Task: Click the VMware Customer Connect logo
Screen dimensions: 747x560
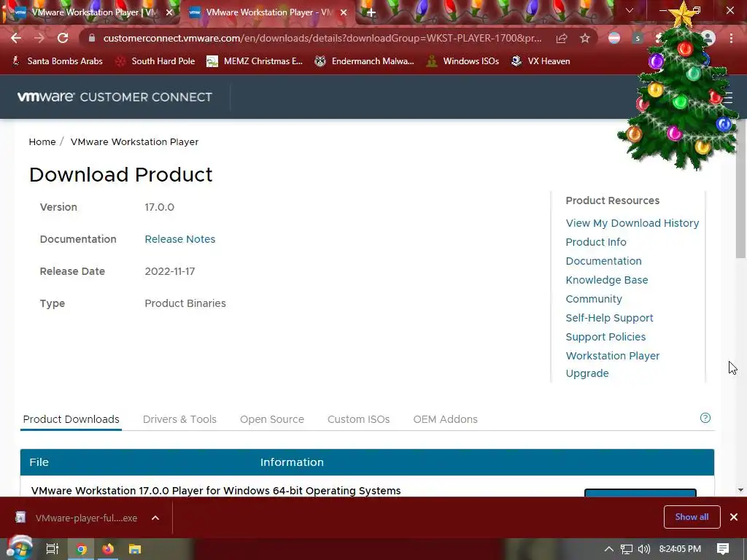Action: click(115, 97)
